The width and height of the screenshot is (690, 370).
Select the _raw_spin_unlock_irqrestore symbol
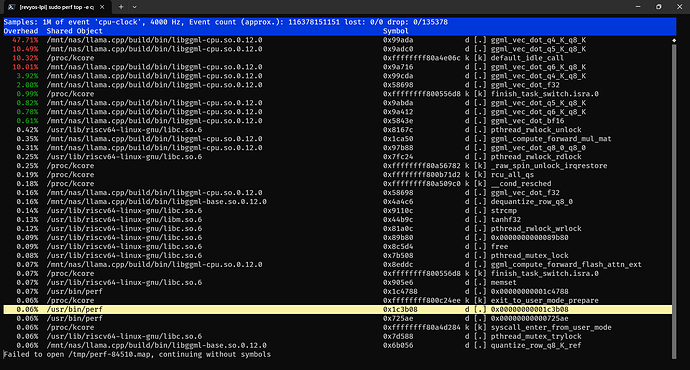click(x=549, y=166)
